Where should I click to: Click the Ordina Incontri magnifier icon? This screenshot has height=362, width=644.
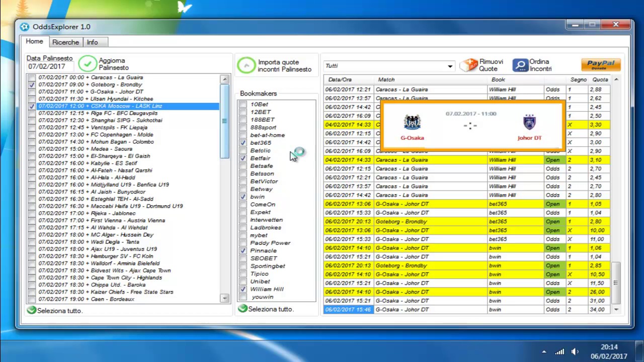click(520, 65)
